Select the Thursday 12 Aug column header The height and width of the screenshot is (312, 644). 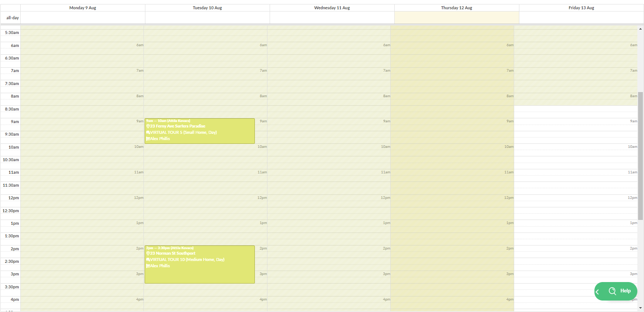pyautogui.click(x=456, y=8)
